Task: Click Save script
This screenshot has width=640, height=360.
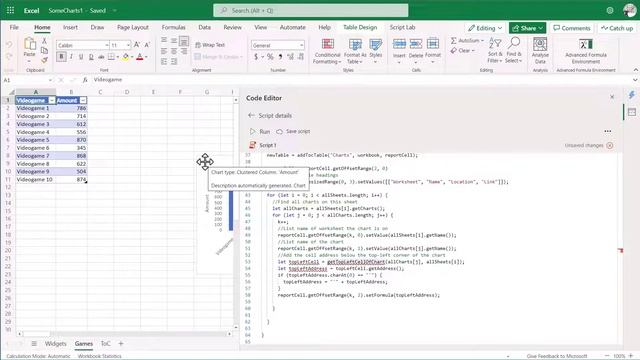Action: point(293,131)
